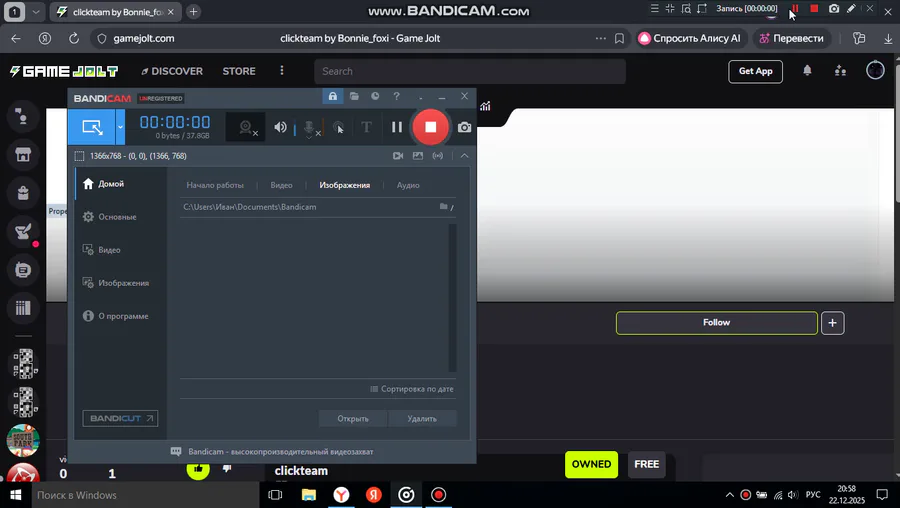Image resolution: width=900 pixels, height=508 pixels.
Task: Open the Сортировка по дате sort menu
Action: point(412,389)
